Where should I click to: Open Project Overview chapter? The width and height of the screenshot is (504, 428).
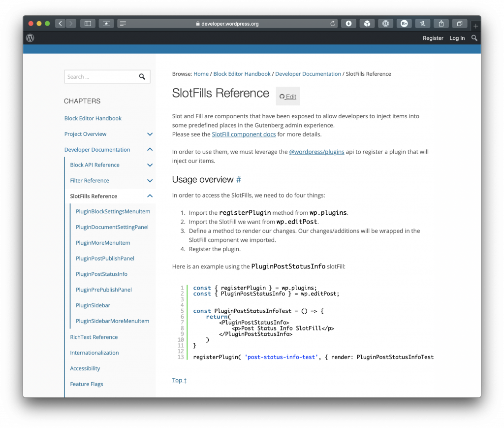85,134
